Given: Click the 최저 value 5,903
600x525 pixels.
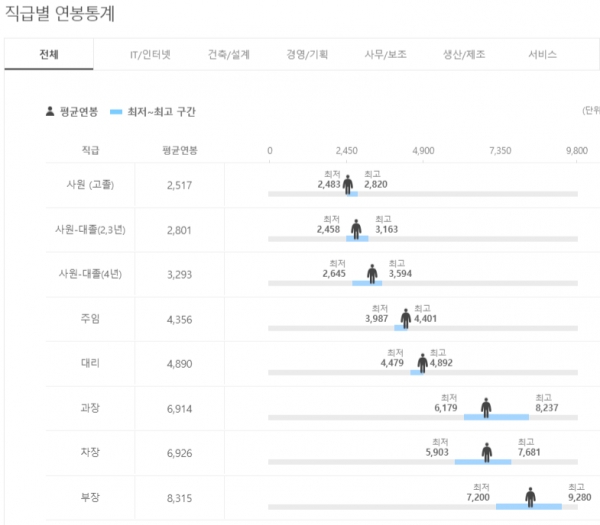Looking at the screenshot, I should pos(437,452).
